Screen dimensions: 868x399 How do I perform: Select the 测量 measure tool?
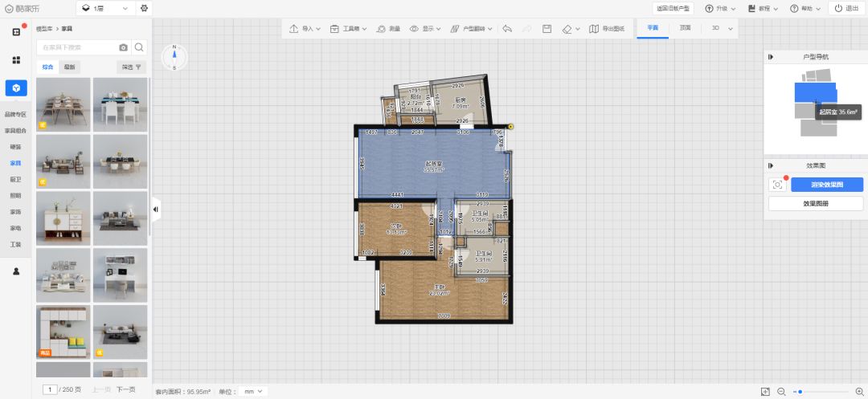tap(388, 29)
